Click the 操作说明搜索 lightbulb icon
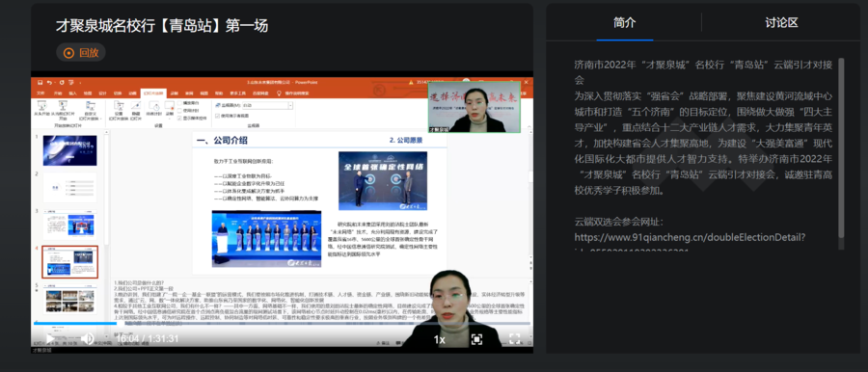The height and width of the screenshot is (372, 868). 279,93
